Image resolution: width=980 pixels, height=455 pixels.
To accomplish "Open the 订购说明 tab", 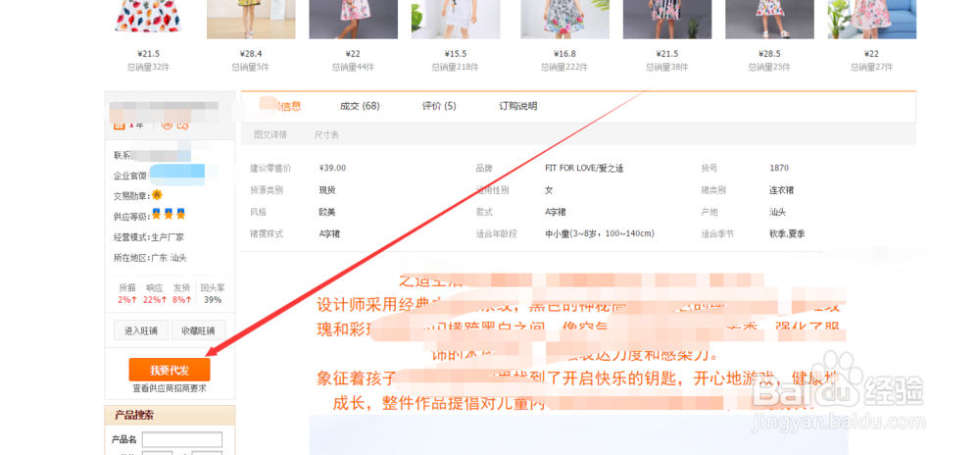I will point(518,106).
